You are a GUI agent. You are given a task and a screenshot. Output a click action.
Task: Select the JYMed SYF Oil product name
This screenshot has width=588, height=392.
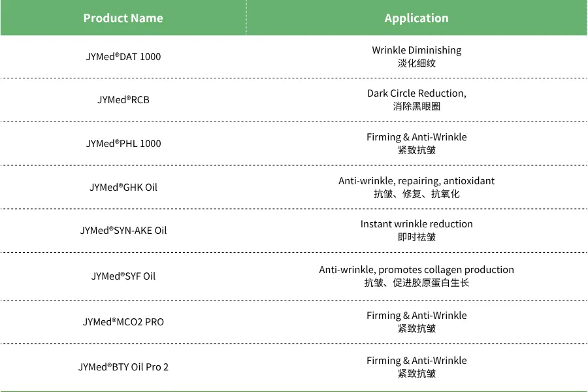click(x=123, y=276)
